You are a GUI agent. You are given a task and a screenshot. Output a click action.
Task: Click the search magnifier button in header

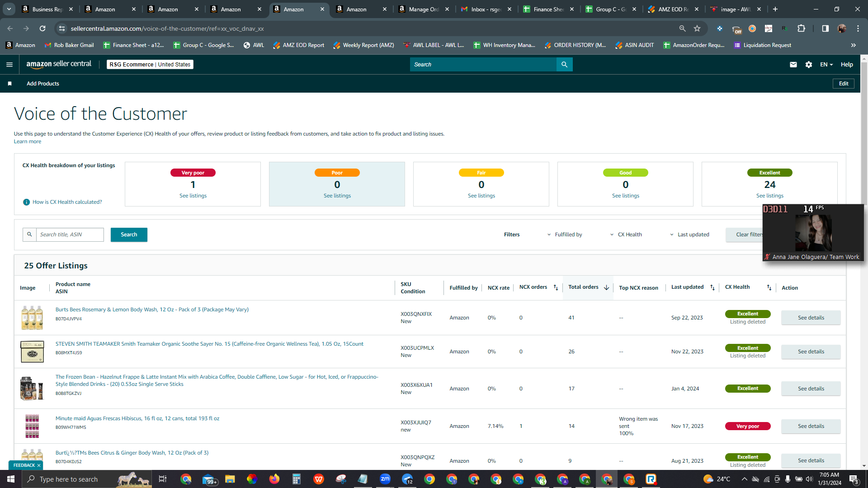coord(564,65)
